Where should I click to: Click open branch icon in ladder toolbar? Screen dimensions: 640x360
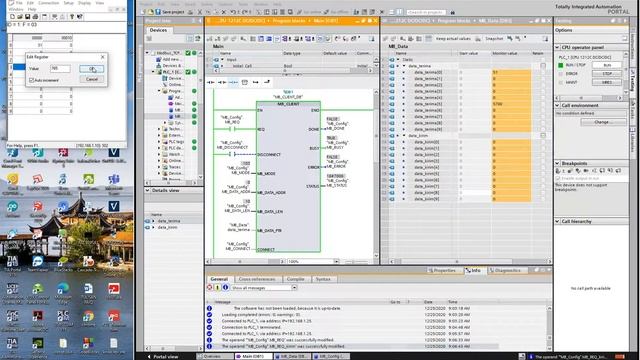[x=256, y=82]
